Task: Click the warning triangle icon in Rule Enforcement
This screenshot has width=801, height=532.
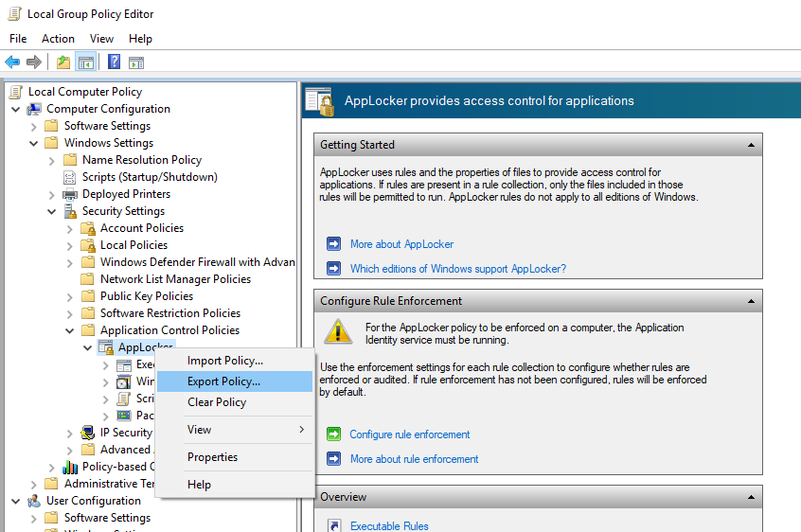Action: [x=338, y=331]
